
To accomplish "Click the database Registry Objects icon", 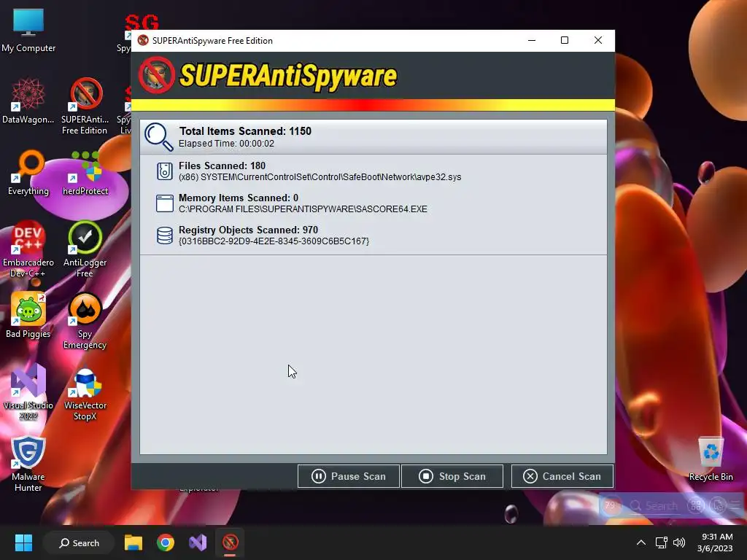I will point(165,236).
